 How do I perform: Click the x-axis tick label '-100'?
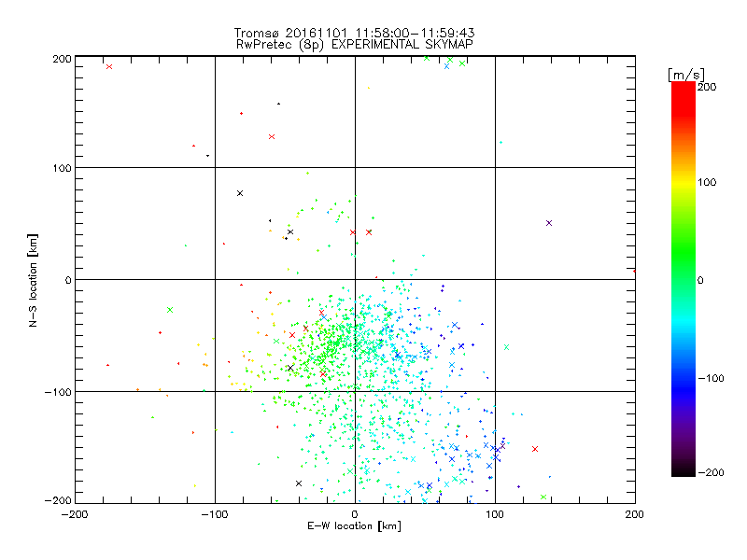(x=215, y=514)
